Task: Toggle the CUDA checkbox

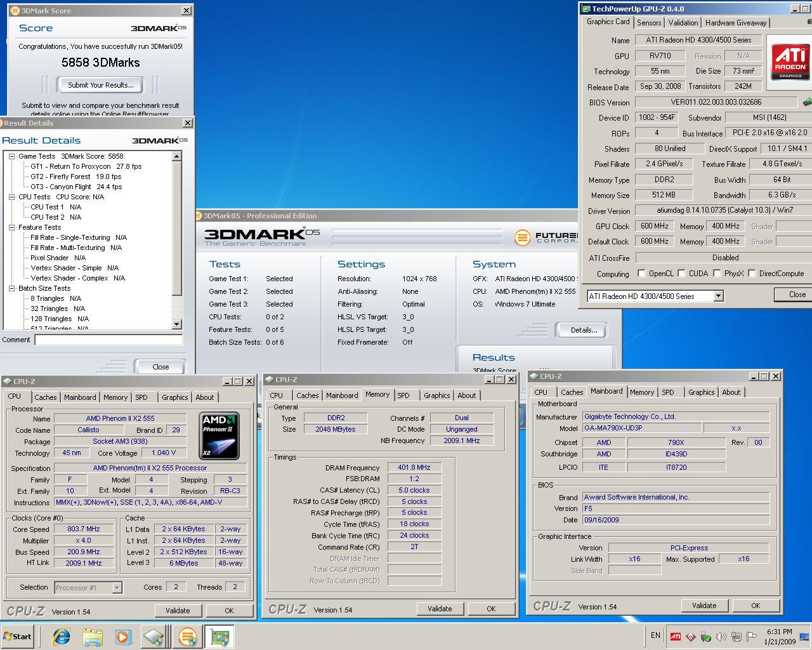Action: point(682,274)
